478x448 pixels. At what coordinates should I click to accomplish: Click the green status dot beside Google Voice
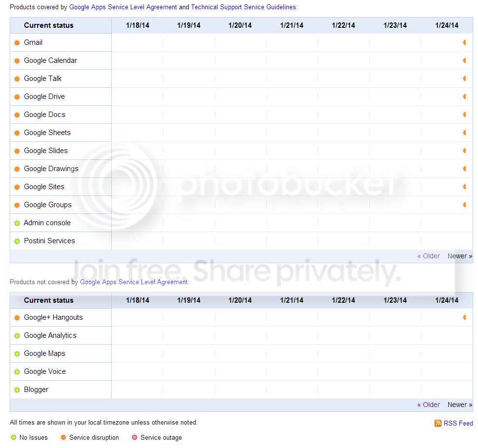17,371
